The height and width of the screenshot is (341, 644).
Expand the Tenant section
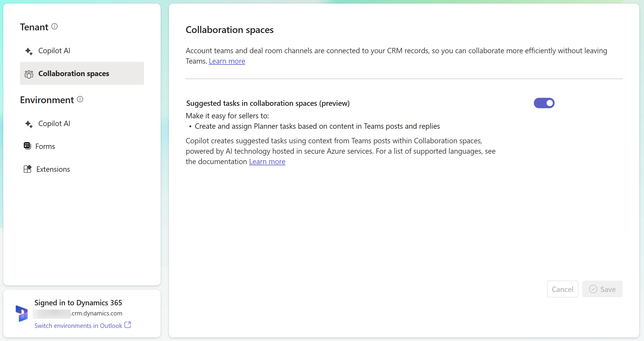click(x=34, y=27)
